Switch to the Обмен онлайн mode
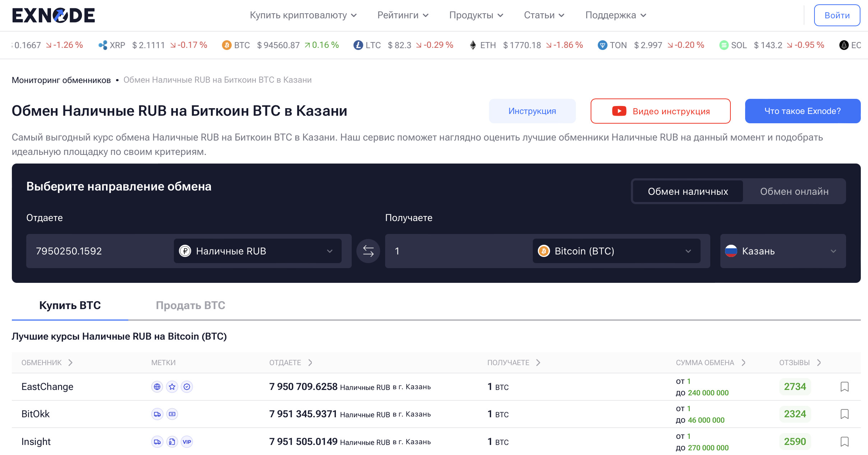The width and height of the screenshot is (868, 455). [x=794, y=191]
